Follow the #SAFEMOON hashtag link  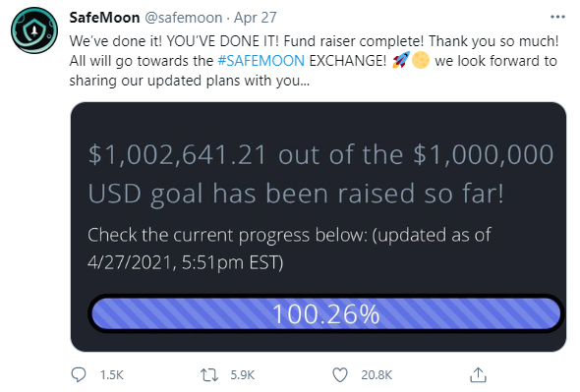[261, 61]
